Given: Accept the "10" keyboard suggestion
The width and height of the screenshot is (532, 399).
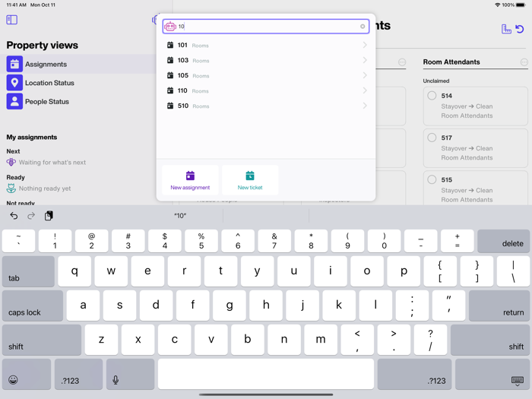Looking at the screenshot, I should 180,216.
